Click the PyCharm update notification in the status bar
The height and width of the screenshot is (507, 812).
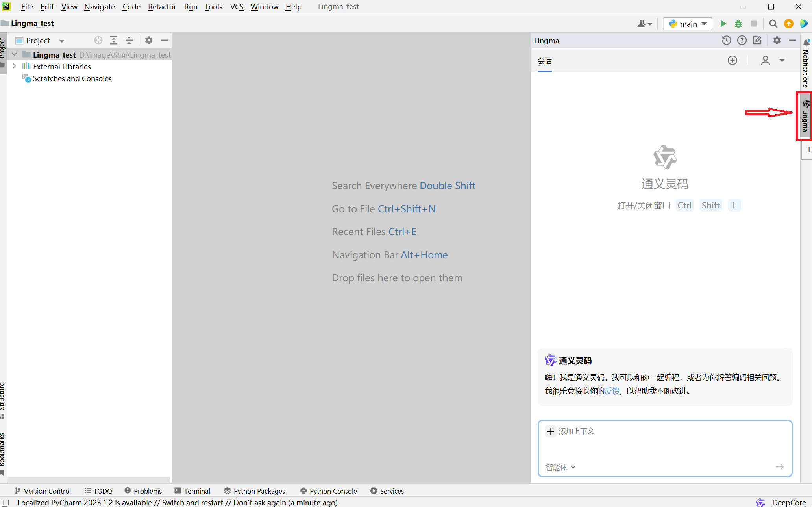[x=178, y=503]
